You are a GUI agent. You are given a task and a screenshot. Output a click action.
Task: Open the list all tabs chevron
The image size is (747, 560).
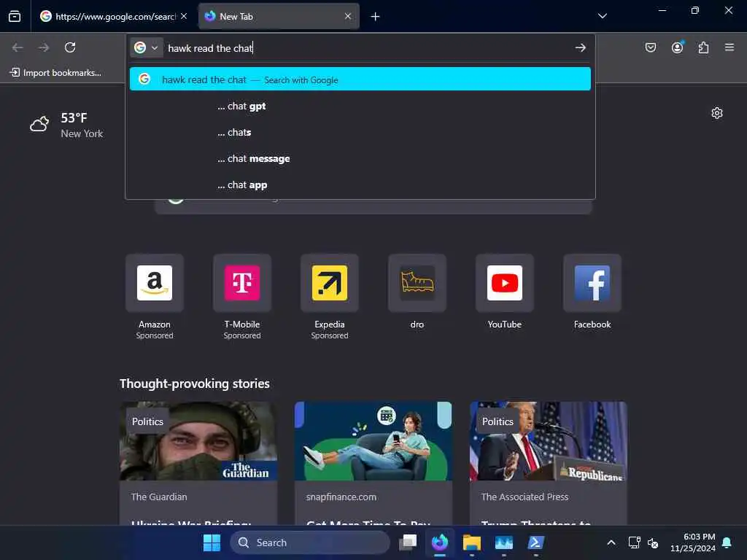point(602,16)
